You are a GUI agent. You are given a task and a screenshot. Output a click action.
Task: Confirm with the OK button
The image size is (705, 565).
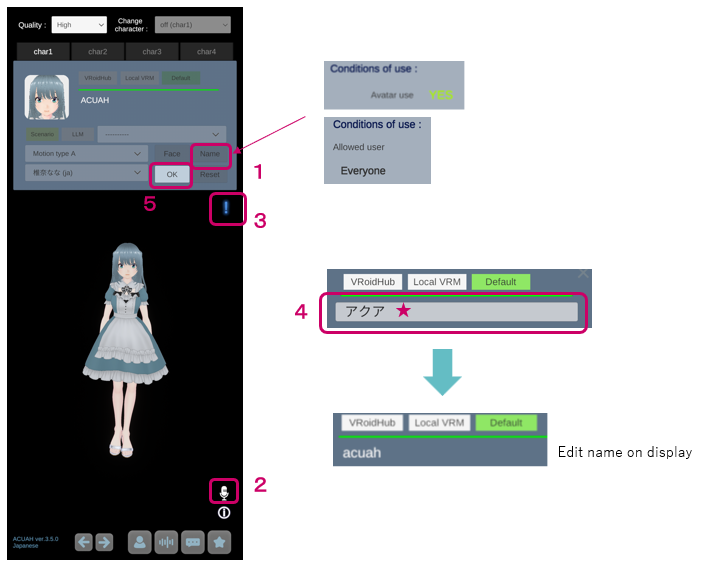click(x=172, y=174)
